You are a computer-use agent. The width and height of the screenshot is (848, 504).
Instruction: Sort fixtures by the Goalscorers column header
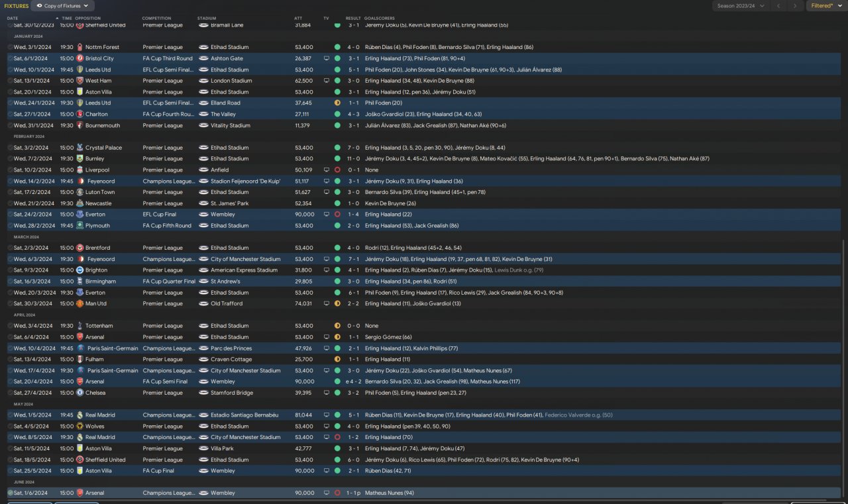pos(380,18)
